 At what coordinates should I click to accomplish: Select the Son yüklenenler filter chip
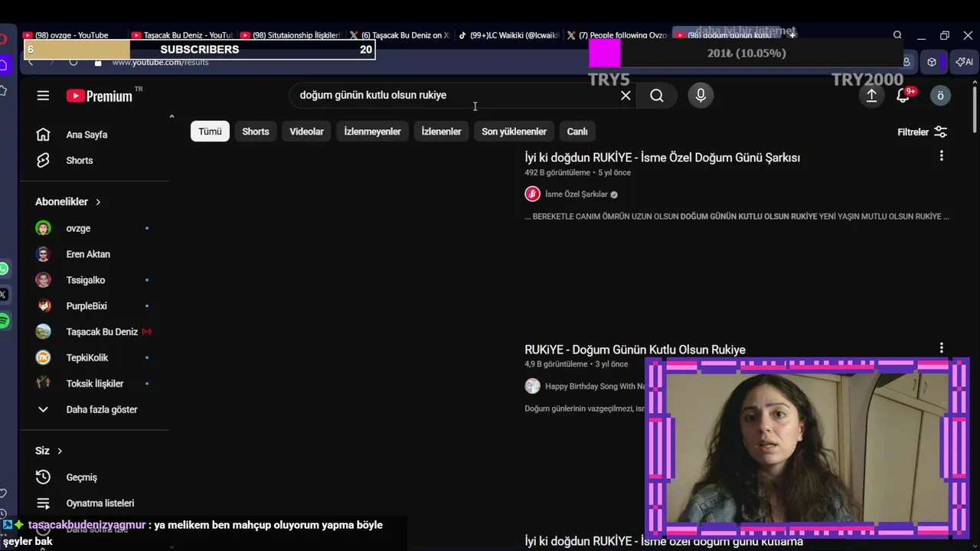click(514, 132)
